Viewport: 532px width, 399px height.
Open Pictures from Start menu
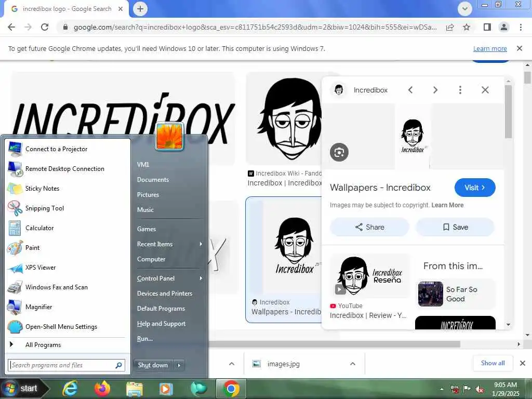[x=148, y=195]
